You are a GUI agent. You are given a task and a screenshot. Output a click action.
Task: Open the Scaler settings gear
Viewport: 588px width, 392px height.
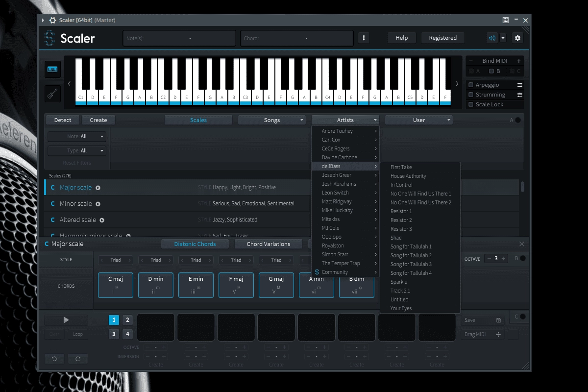[517, 38]
